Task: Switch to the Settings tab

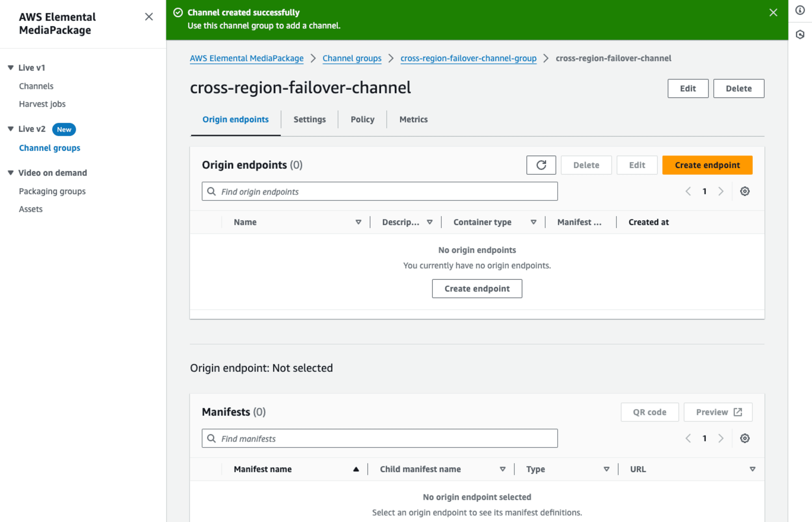Action: (309, 119)
